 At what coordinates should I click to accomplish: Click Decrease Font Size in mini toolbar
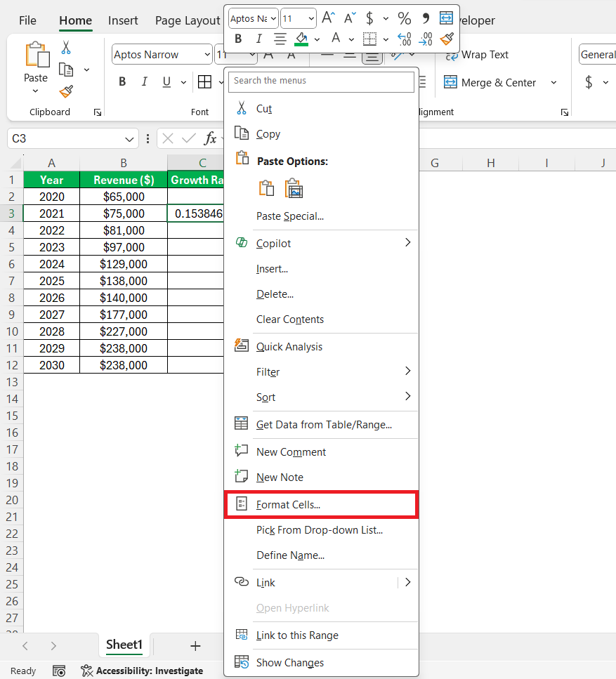[x=350, y=18]
